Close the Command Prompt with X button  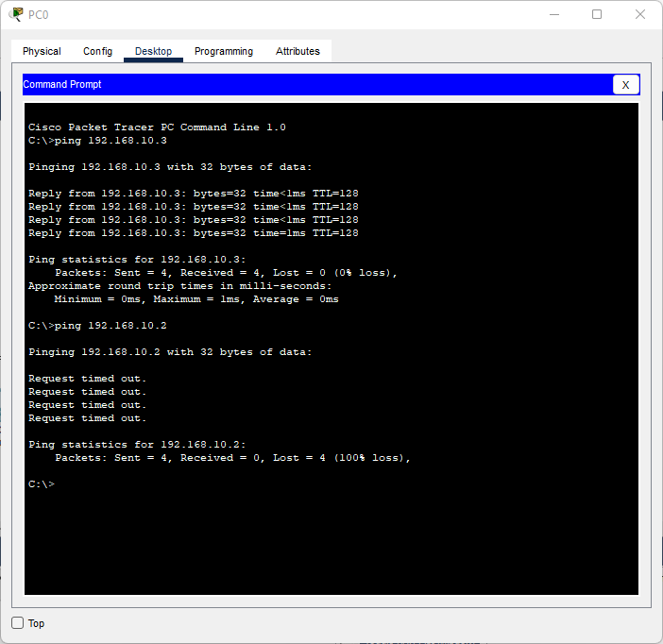click(625, 85)
